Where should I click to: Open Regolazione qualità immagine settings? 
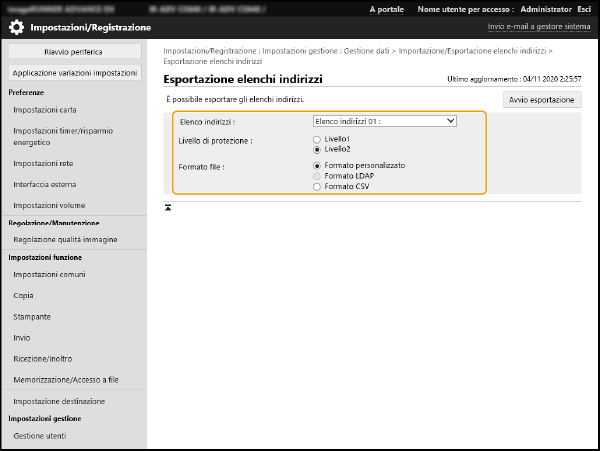[65, 240]
